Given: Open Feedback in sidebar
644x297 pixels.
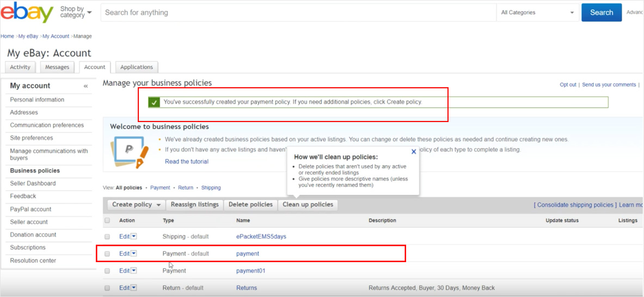Looking at the screenshot, I should click(23, 196).
